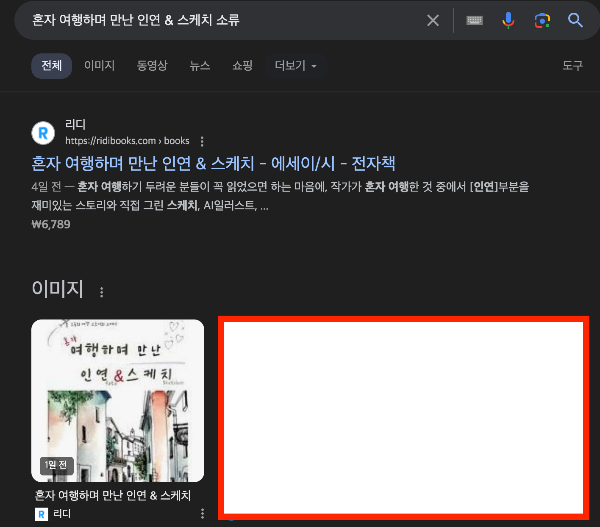Click the 리디 site name above the result
Screen dimensions: 600x527
click(75, 124)
